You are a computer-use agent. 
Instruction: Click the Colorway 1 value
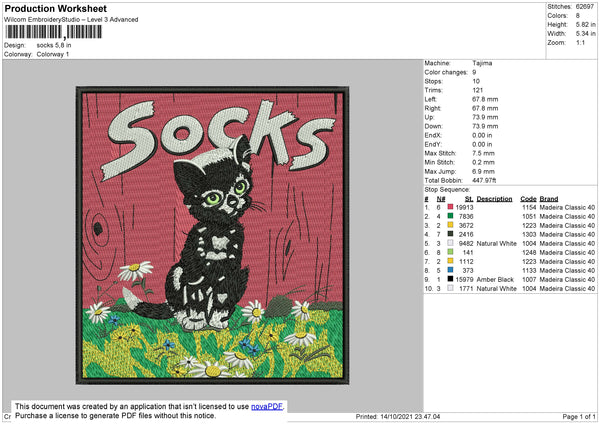coord(56,54)
